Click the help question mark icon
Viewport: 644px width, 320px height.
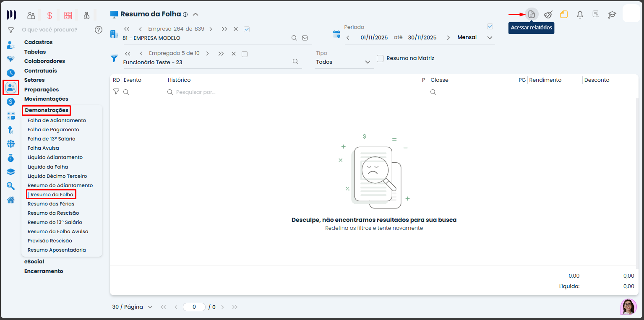[99, 30]
